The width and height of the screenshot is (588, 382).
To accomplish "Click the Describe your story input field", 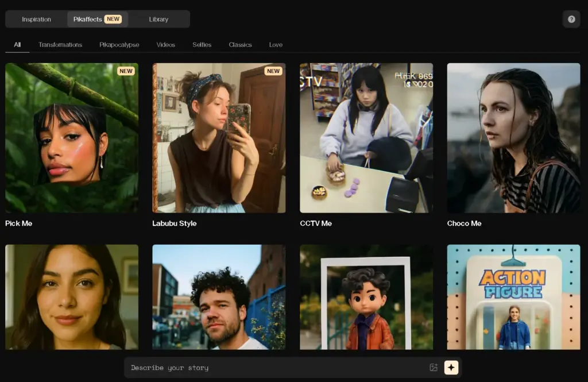I will tap(276, 368).
